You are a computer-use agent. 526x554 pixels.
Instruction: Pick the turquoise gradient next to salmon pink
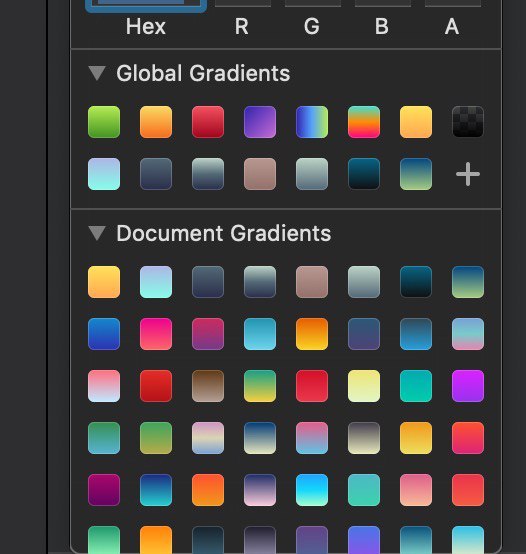364,490
